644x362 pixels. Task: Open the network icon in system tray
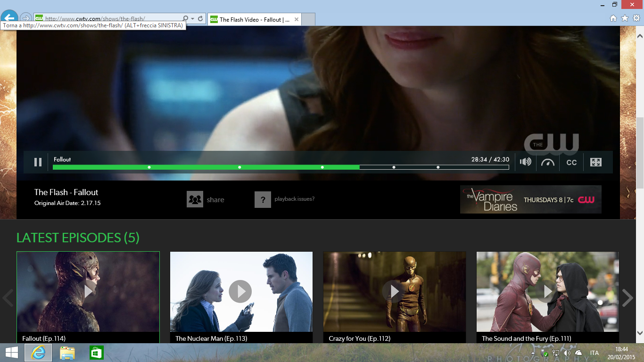coord(556,353)
